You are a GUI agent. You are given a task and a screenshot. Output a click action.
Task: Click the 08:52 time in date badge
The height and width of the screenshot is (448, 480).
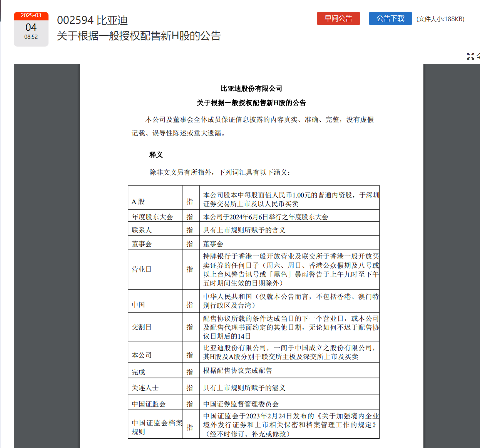31,37
